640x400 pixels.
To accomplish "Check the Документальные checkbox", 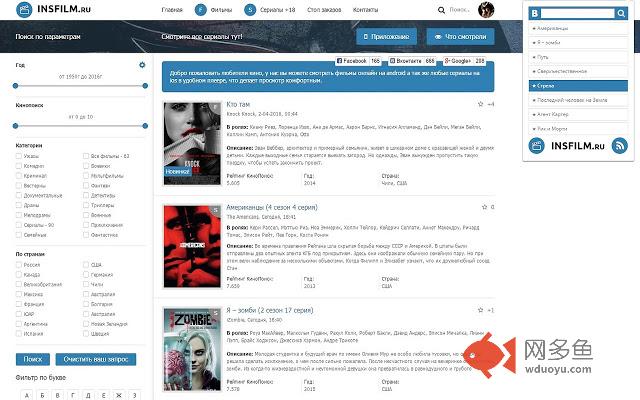I will [19, 195].
